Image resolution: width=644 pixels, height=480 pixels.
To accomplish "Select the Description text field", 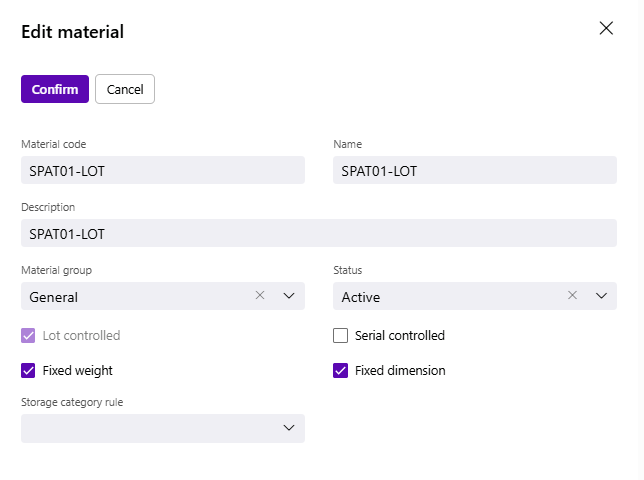I will coord(318,233).
